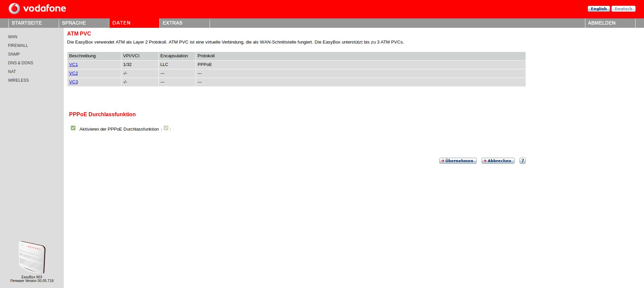Select WIRELESS in sidebar
This screenshot has height=288, width=644.
click(18, 80)
